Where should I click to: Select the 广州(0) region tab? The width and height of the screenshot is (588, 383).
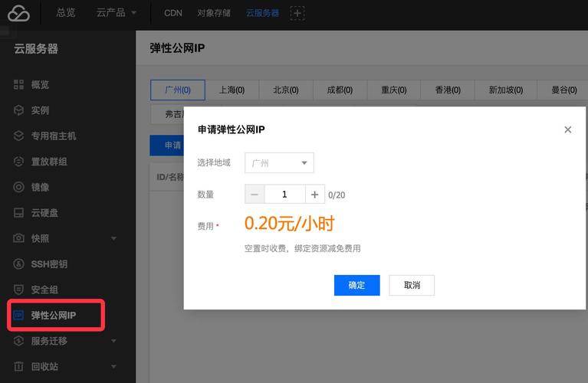click(178, 90)
